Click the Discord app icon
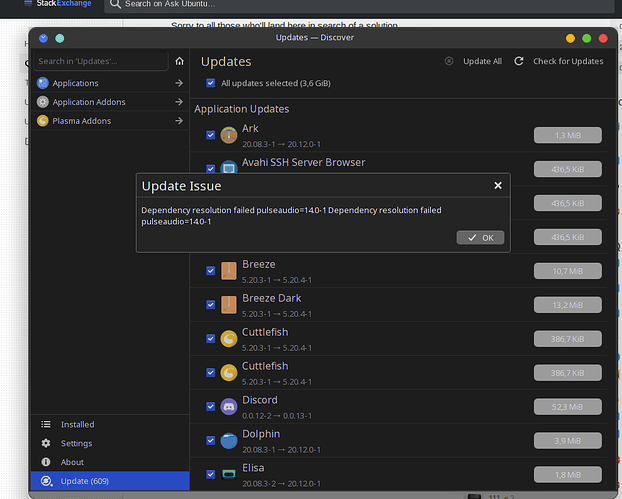This screenshot has width=622, height=499. click(228, 407)
